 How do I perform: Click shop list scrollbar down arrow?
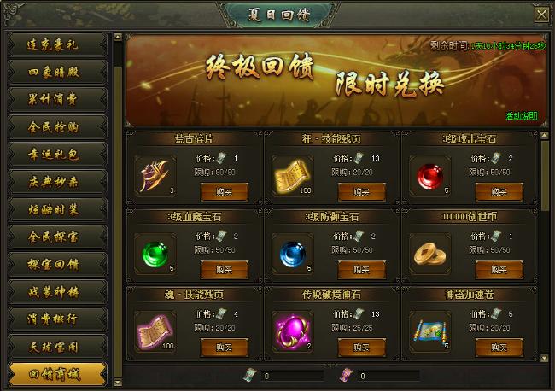pos(545,359)
